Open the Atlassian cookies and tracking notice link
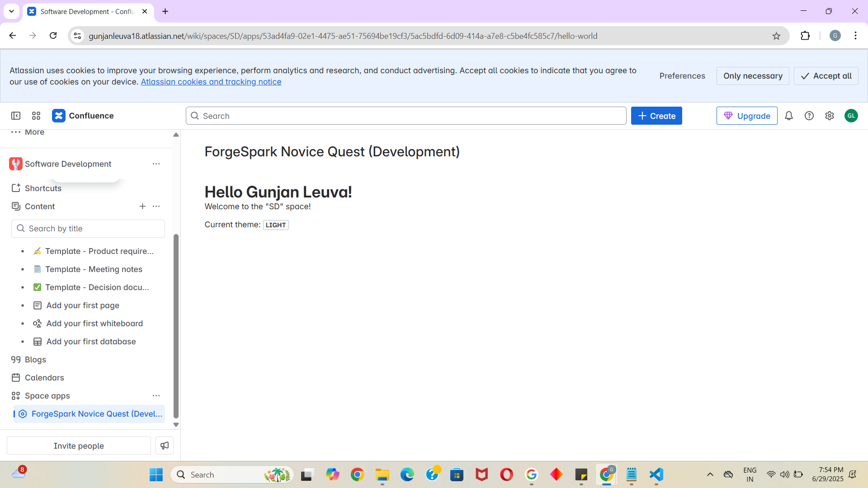 [211, 82]
